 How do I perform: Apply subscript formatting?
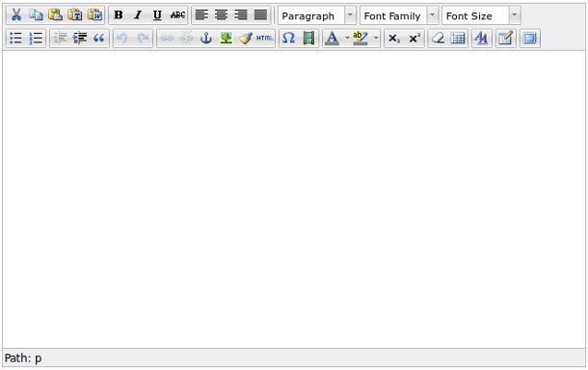394,39
